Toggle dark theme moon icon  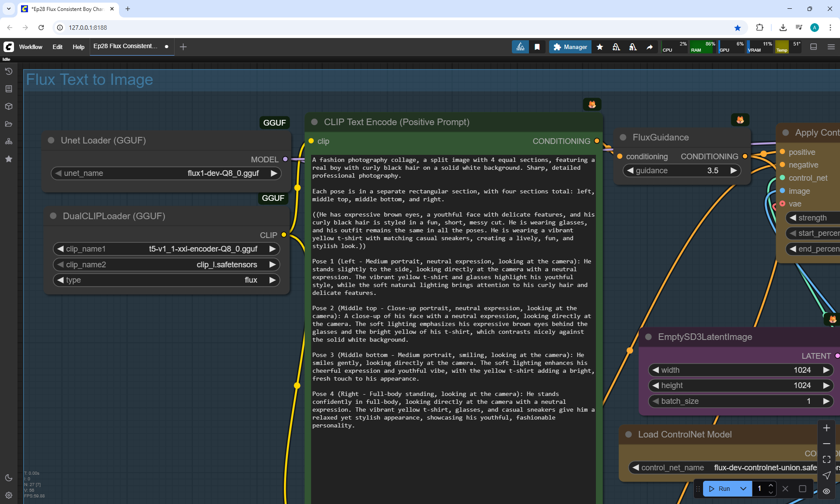coord(9,478)
